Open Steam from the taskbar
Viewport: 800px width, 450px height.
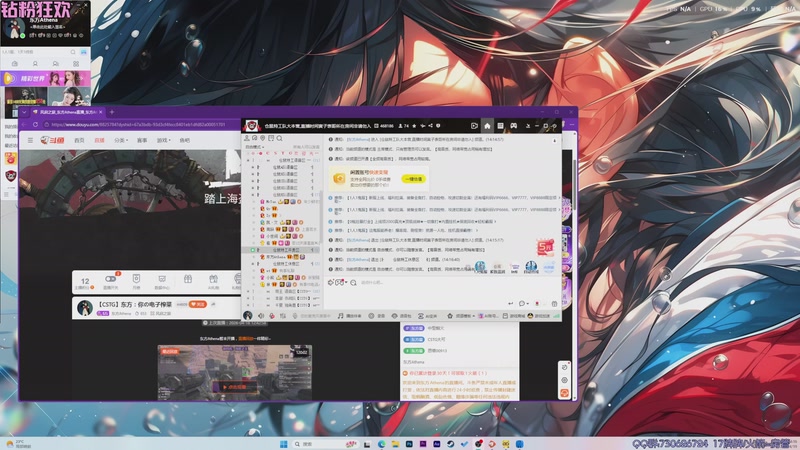[x=450, y=444]
